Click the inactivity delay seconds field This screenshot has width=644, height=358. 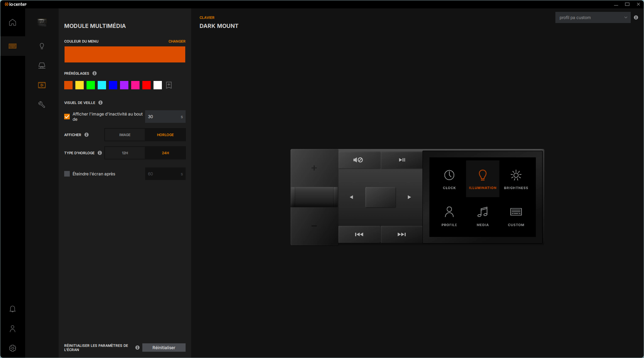click(x=163, y=117)
